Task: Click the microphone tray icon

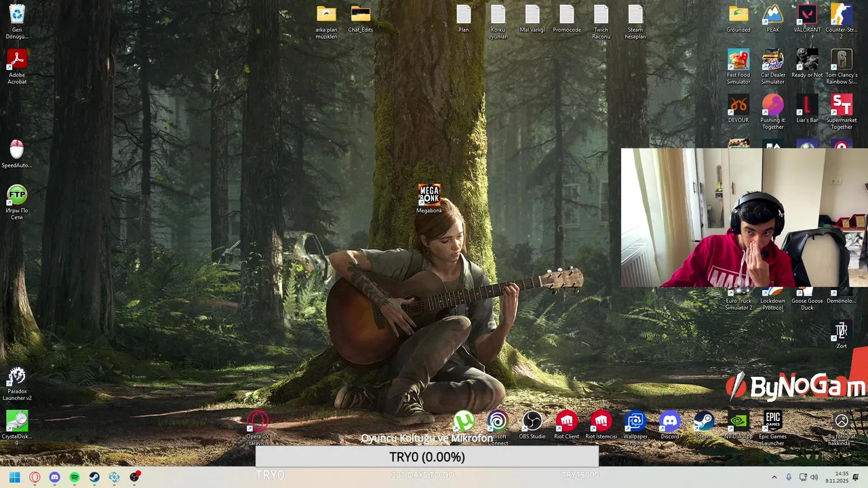Action: coord(789,477)
